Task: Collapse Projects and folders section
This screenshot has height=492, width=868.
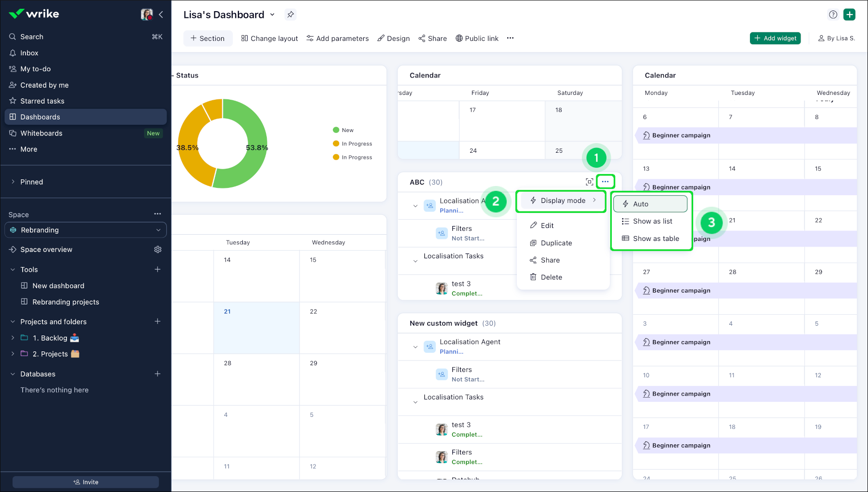Action: pos(13,322)
